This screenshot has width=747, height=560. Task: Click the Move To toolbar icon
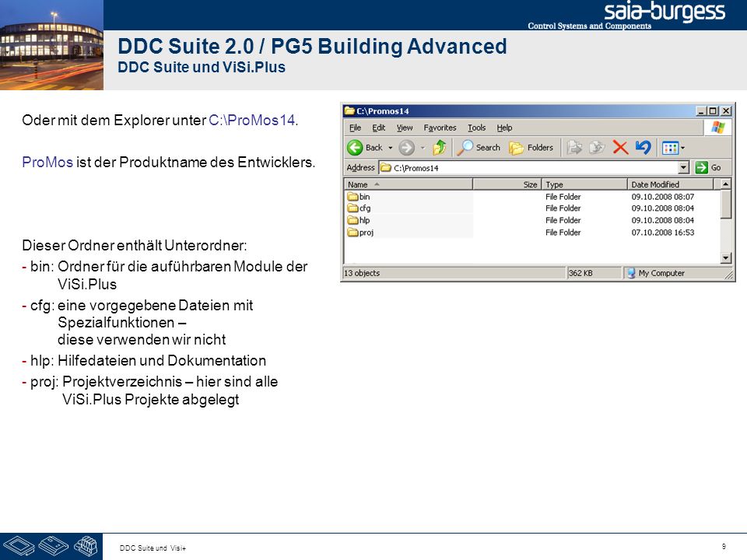(574, 148)
